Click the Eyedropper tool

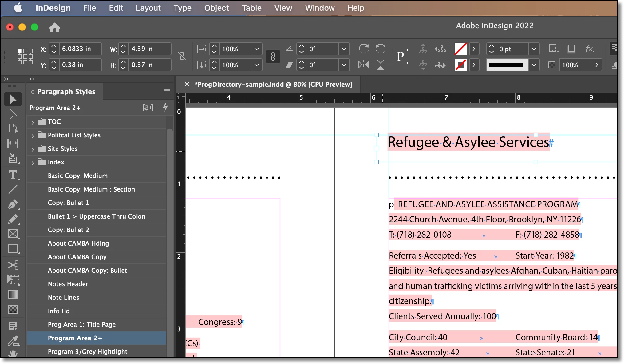pyautogui.click(x=13, y=341)
